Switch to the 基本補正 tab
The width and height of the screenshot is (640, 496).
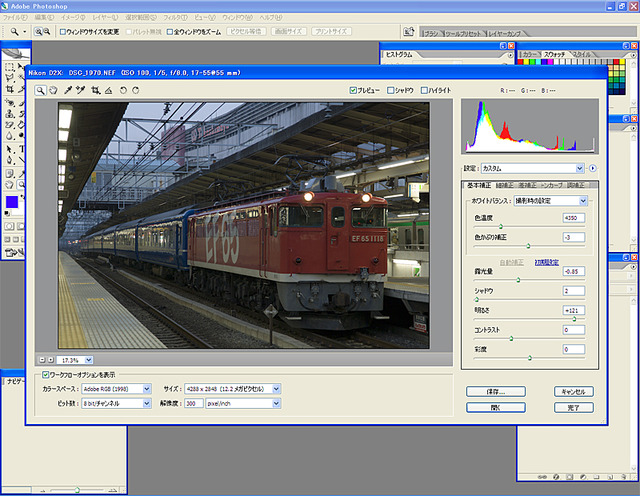coord(478,185)
